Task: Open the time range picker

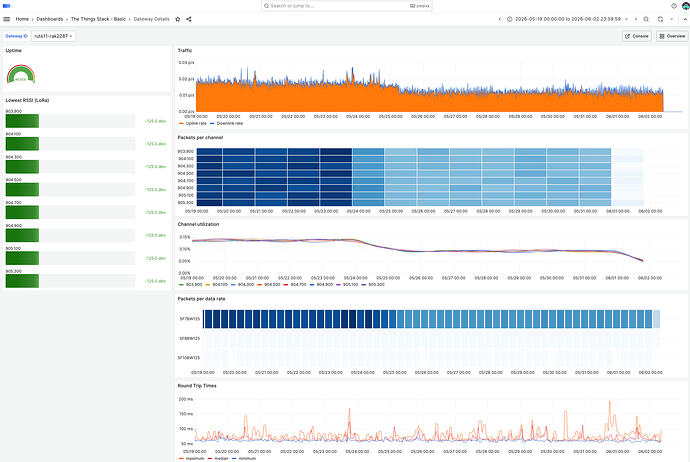Action: pos(567,19)
